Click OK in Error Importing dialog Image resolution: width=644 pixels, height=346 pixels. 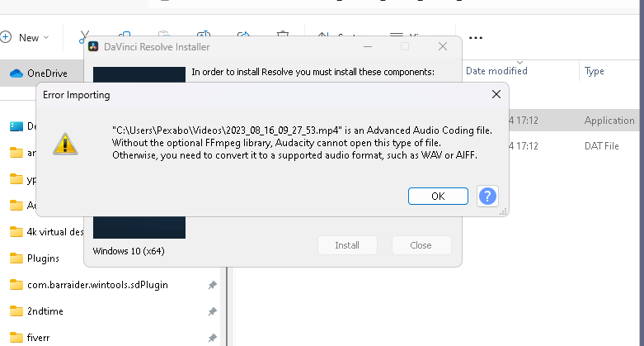tap(438, 197)
